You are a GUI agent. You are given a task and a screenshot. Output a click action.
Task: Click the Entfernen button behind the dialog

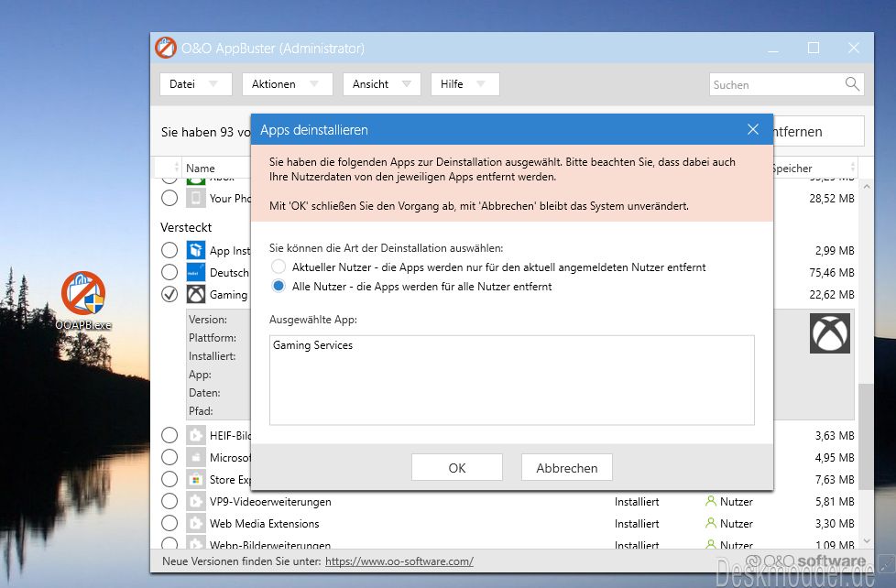(818, 131)
